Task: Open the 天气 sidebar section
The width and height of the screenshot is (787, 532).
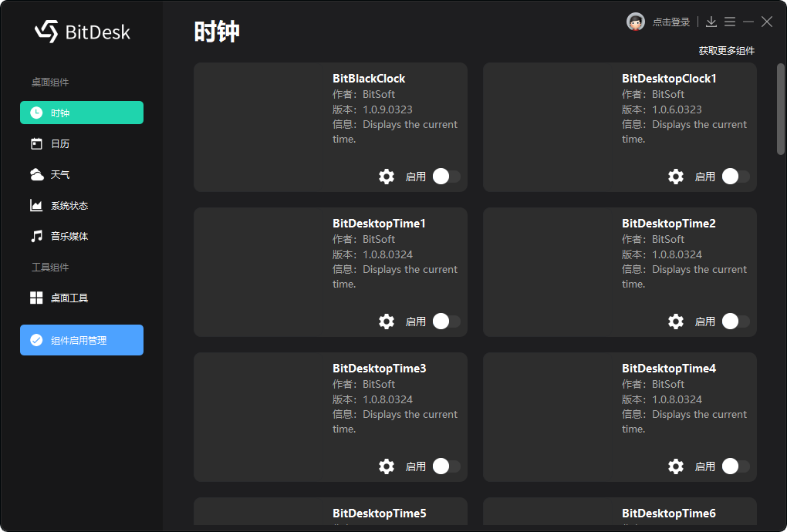Action: tap(82, 174)
